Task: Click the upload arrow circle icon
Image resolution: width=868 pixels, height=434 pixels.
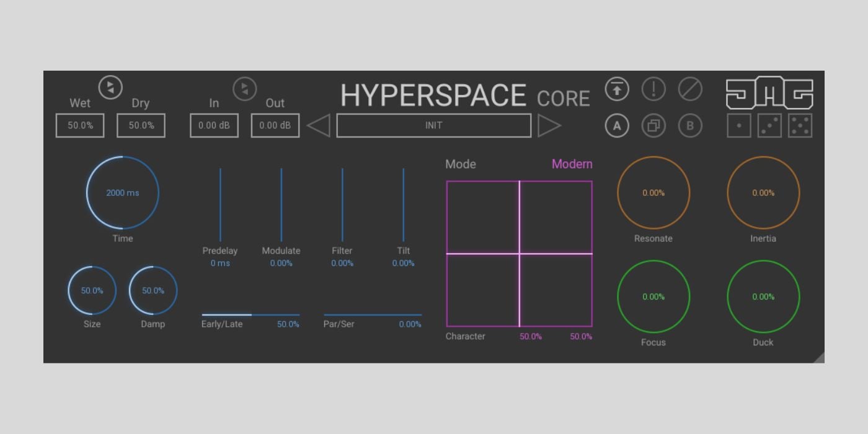Action: point(616,89)
